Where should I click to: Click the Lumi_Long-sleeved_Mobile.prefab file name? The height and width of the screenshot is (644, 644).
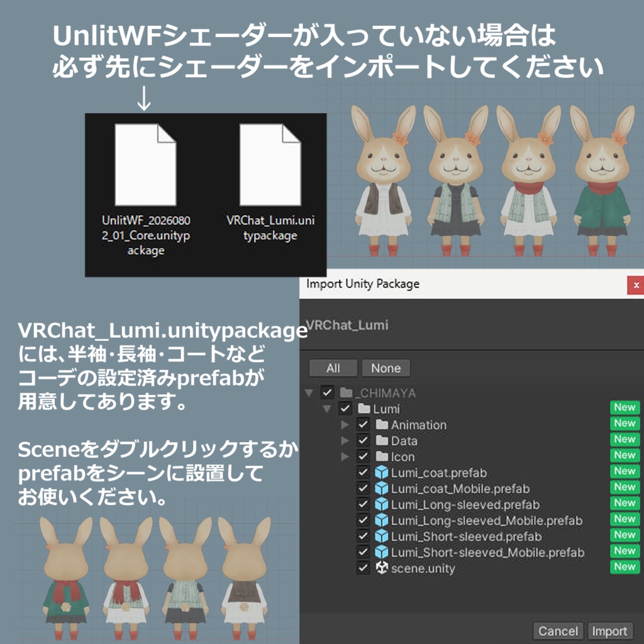point(487,520)
